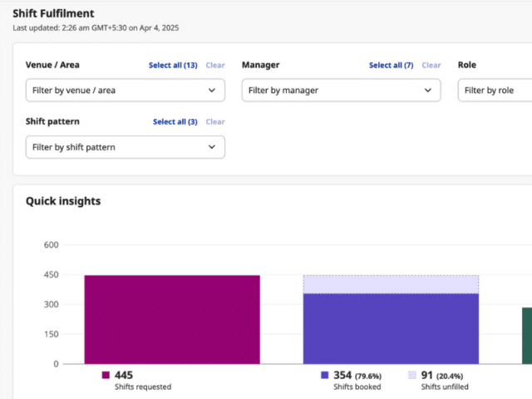Screen dimensions: 532x399
Task: Click the magenta Shifts requested bar
Action: (x=172, y=319)
